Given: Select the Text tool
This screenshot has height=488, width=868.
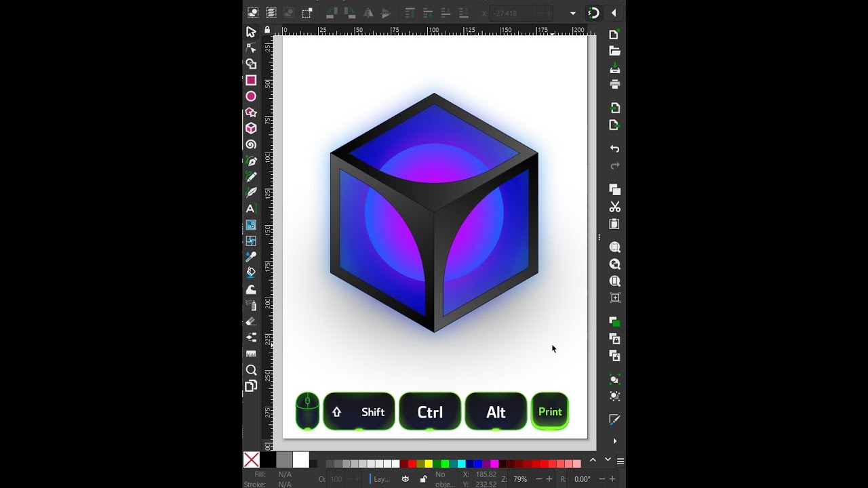Looking at the screenshot, I should click(x=251, y=209).
